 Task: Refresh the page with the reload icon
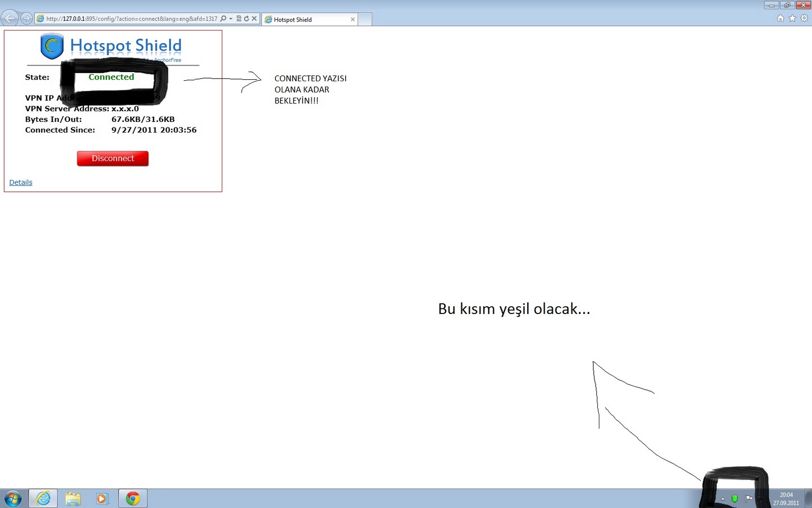pos(246,19)
